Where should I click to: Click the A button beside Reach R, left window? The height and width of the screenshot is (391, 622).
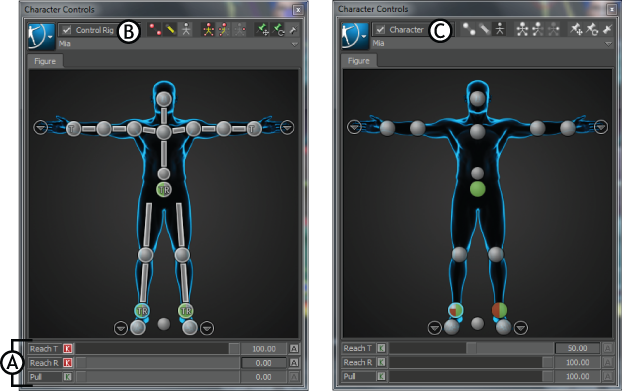coord(294,363)
